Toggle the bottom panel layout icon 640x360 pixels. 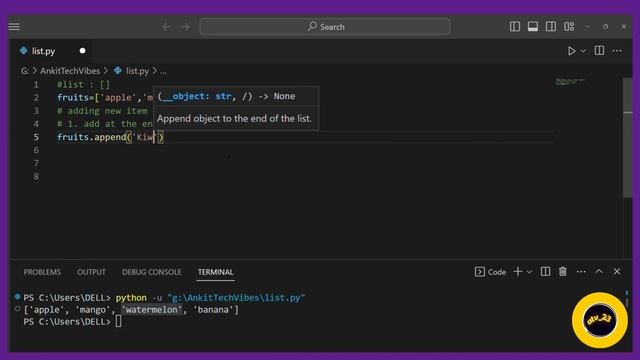[x=533, y=27]
